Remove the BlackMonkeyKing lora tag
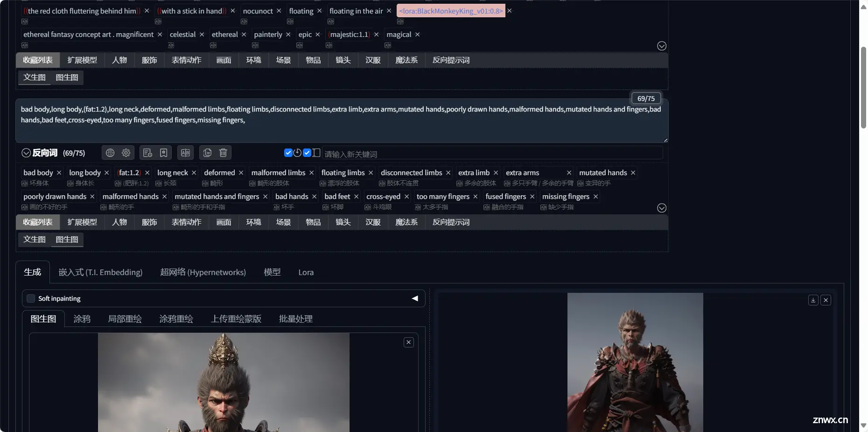 point(510,11)
